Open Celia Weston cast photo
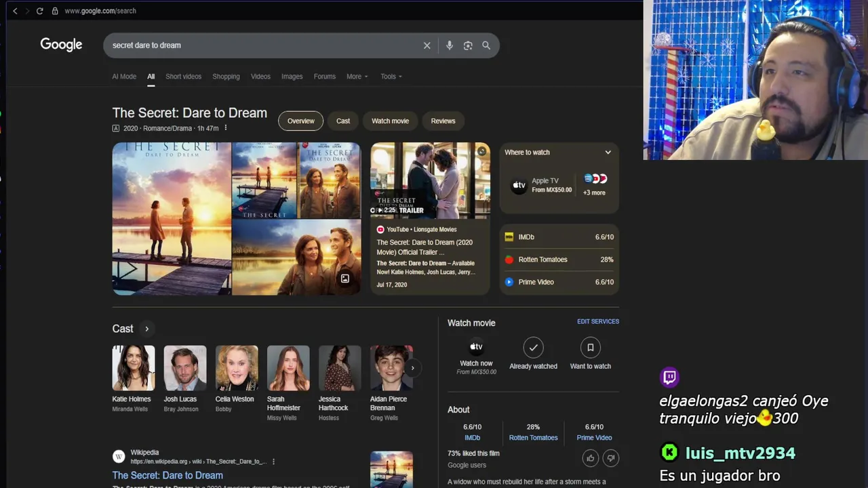 [x=237, y=368]
